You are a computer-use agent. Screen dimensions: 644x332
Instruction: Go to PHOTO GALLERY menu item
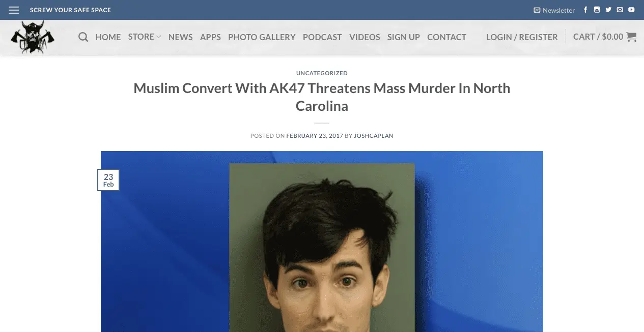[x=262, y=37]
